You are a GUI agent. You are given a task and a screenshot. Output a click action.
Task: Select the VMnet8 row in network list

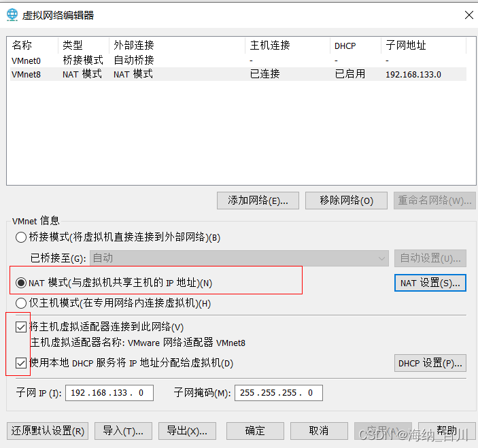[x=238, y=74]
